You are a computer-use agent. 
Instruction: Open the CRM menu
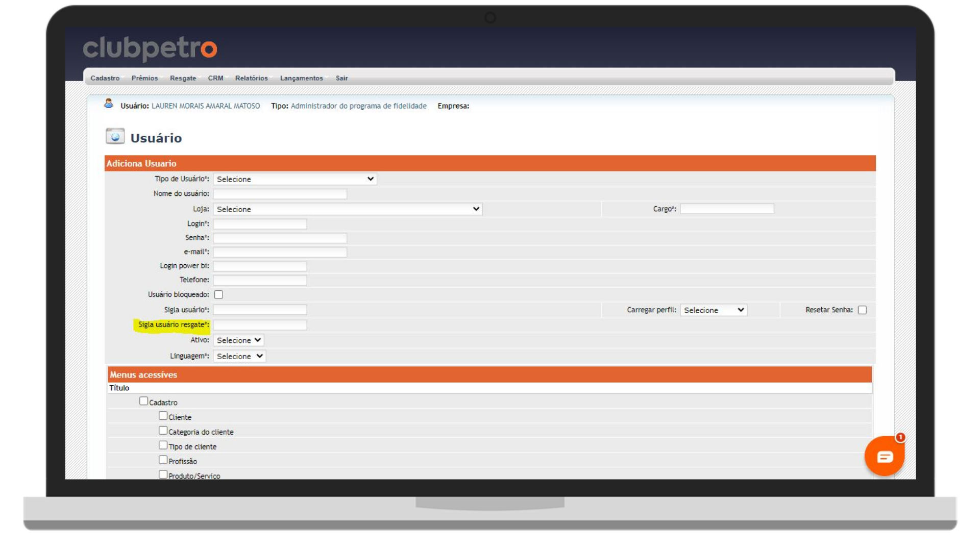click(x=215, y=78)
